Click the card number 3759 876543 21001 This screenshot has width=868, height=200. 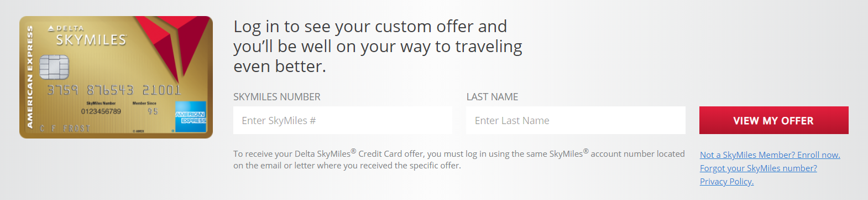tap(114, 90)
